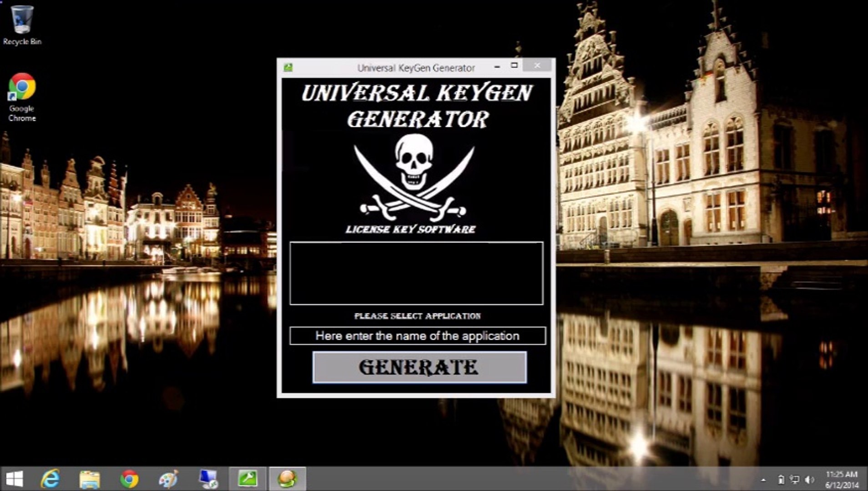Image resolution: width=868 pixels, height=491 pixels.
Task: Switch to the orange ball taskbar app
Action: pyautogui.click(x=287, y=479)
